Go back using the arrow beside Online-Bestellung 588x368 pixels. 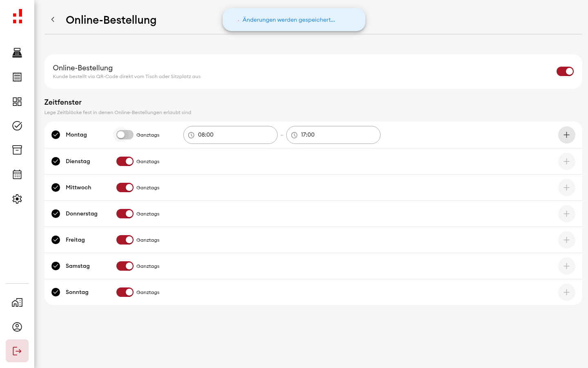(x=53, y=20)
